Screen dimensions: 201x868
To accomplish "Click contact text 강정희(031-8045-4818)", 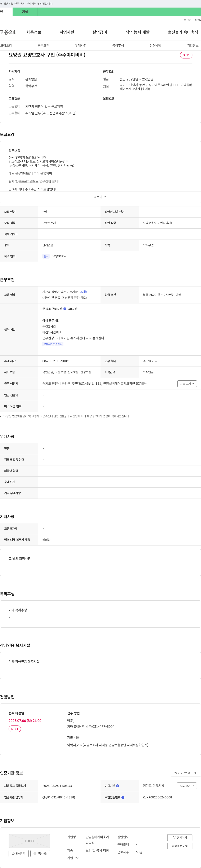I will coord(59,797).
